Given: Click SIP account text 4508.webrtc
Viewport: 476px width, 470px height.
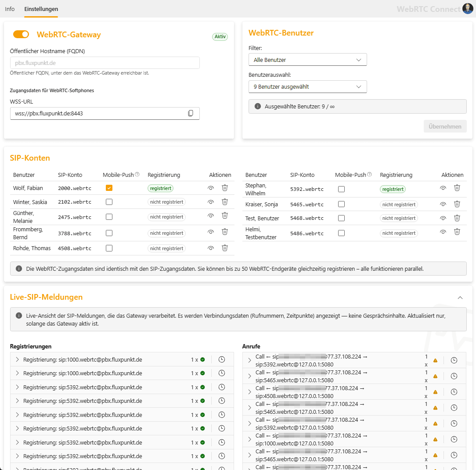Looking at the screenshot, I should 75,248.
